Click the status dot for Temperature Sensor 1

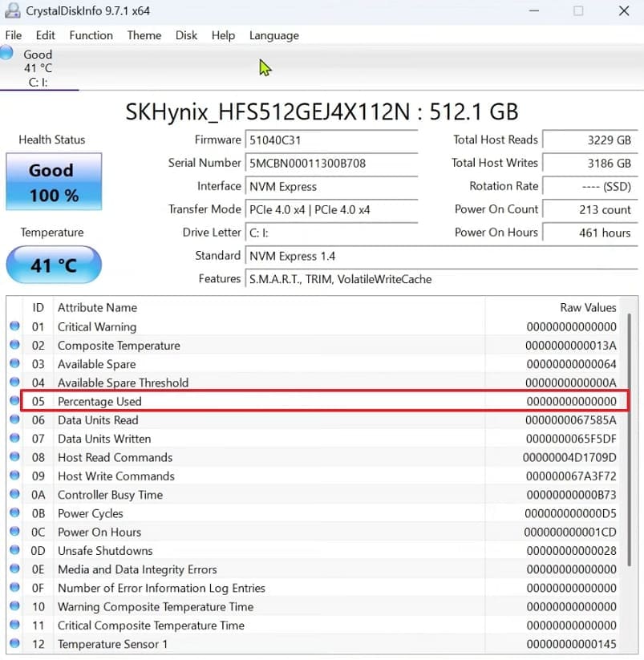point(14,642)
